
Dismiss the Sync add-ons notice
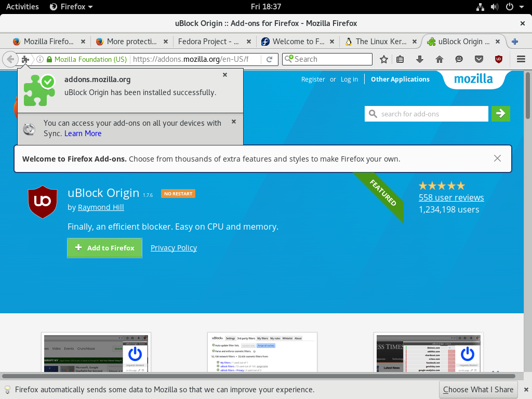(234, 122)
